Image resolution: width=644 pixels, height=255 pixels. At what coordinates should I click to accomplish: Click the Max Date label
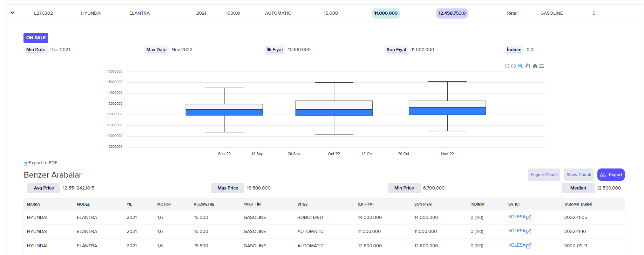pos(156,50)
